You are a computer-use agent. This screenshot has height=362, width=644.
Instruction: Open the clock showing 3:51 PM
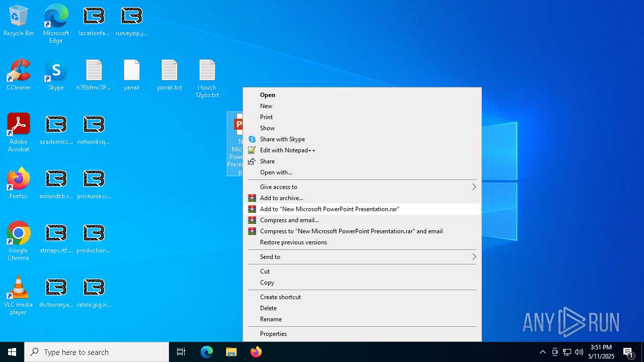tap(601, 352)
